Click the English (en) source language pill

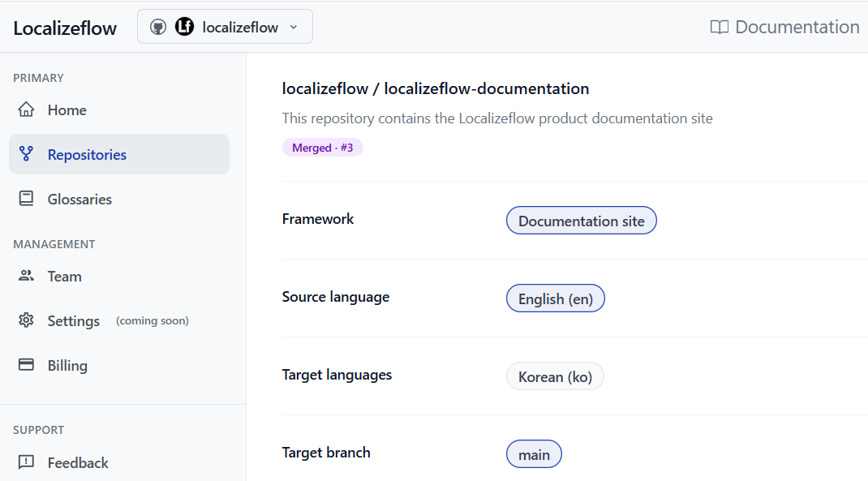[555, 298]
